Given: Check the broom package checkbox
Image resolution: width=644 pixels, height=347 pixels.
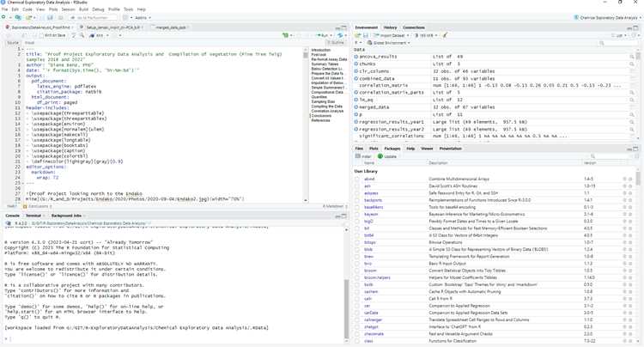Looking at the screenshot, I should 357,271.
